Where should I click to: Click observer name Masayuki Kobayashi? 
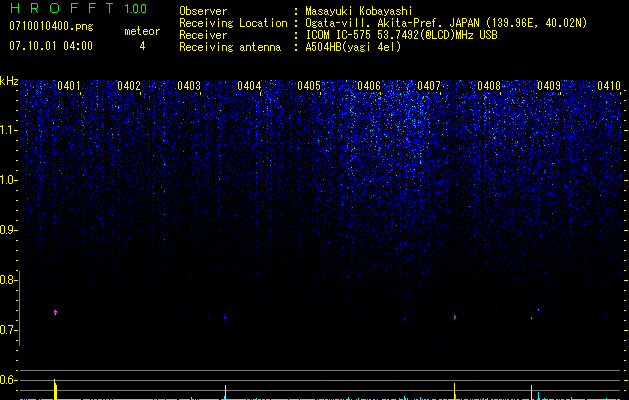pyautogui.click(x=359, y=11)
